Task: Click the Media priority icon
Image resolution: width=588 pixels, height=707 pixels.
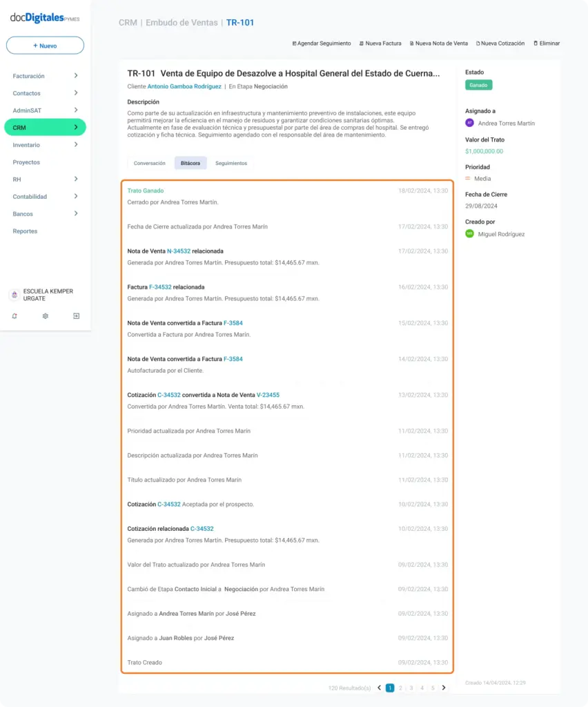Action: click(x=468, y=179)
